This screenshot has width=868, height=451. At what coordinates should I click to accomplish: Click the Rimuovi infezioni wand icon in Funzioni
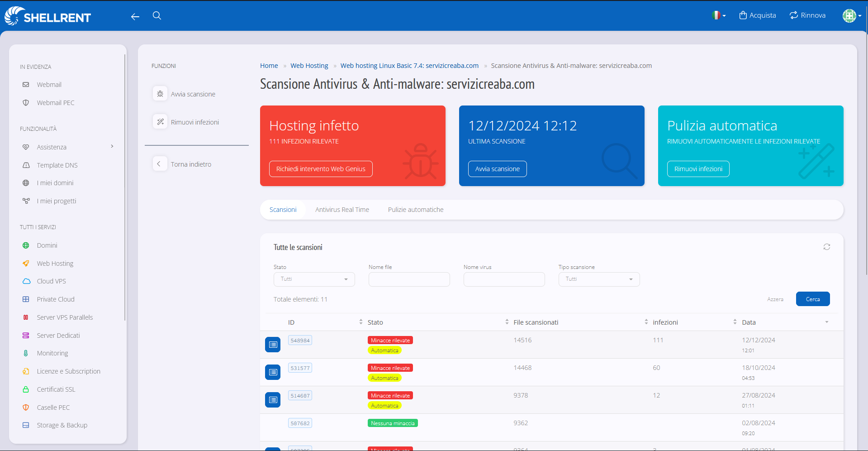(x=160, y=122)
